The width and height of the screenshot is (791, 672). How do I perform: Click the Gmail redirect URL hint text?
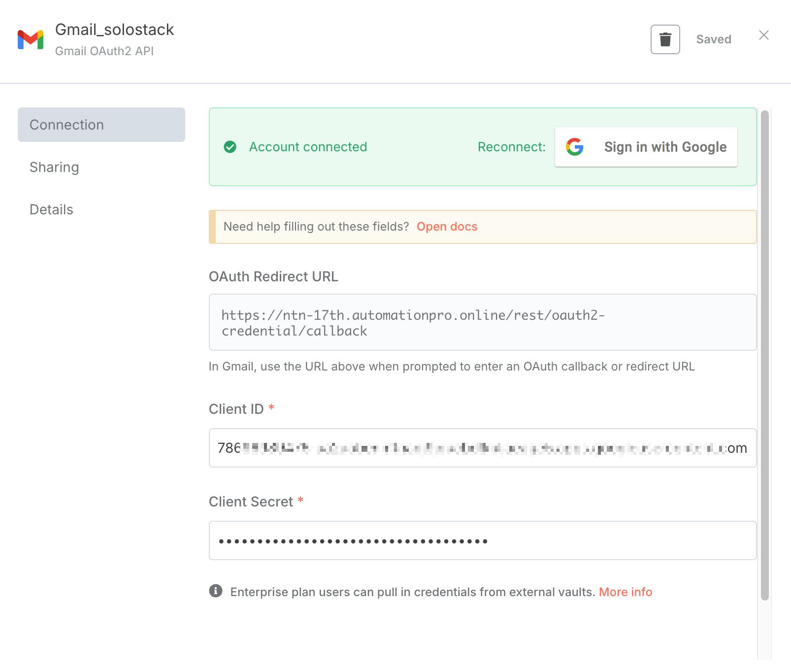[452, 367]
